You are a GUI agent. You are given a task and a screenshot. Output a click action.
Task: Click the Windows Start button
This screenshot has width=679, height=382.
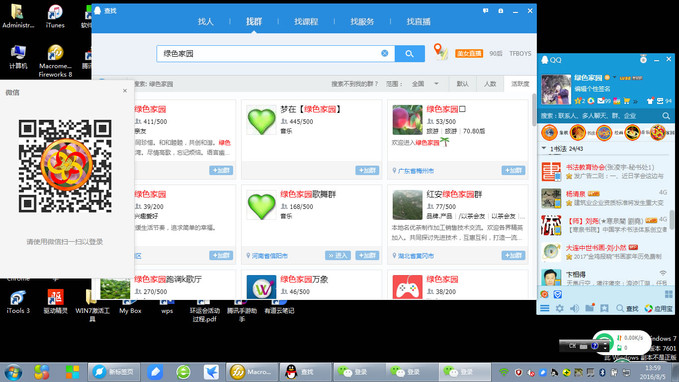13,372
